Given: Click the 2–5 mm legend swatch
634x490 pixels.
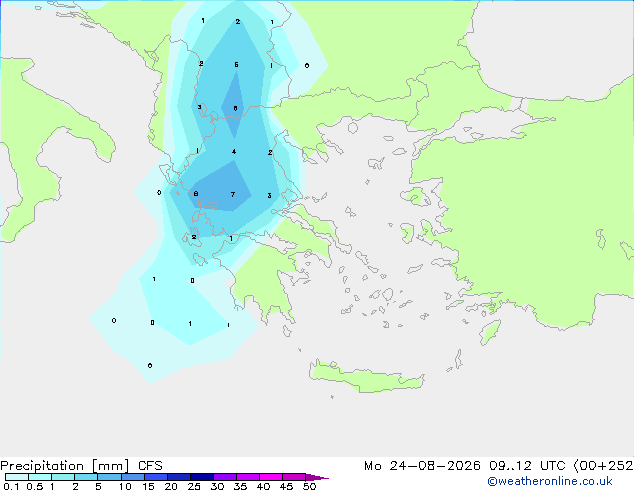Looking at the screenshot, I should (x=86, y=477).
